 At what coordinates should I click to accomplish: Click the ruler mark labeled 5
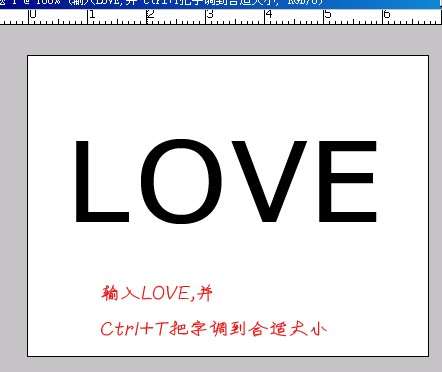tap(328, 14)
